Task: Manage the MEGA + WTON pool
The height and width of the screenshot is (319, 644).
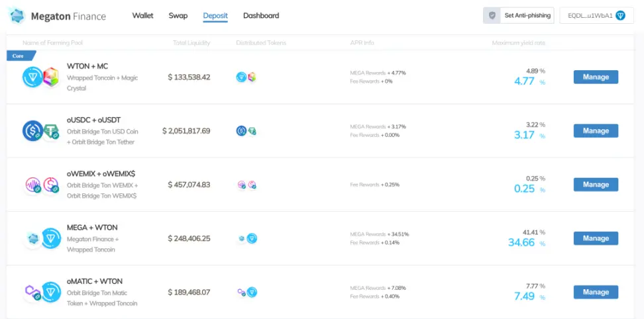Action: pyautogui.click(x=596, y=238)
